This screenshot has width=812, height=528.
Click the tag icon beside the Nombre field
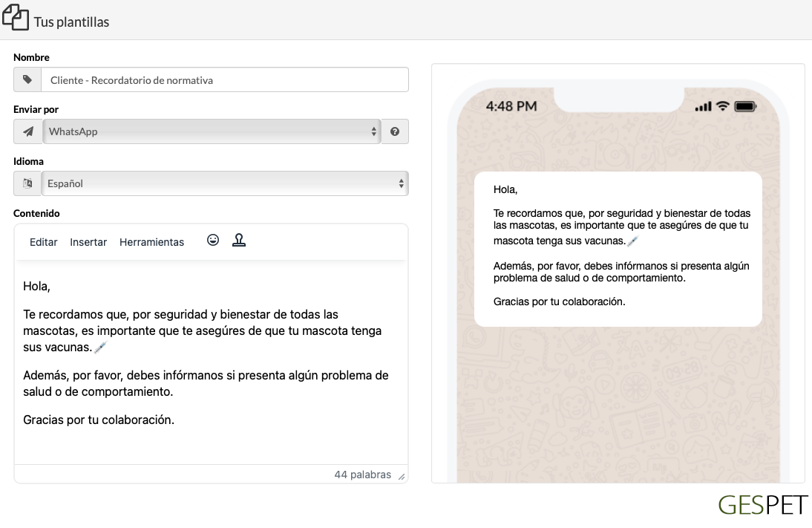27,79
